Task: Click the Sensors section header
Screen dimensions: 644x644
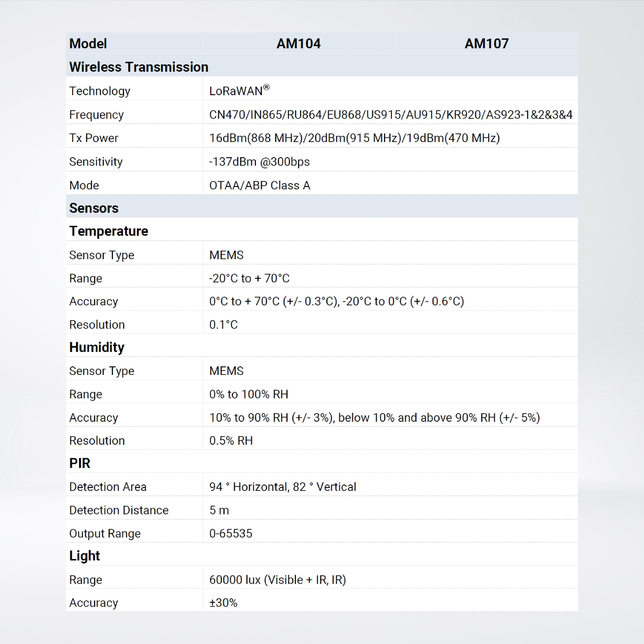Action: (x=94, y=208)
